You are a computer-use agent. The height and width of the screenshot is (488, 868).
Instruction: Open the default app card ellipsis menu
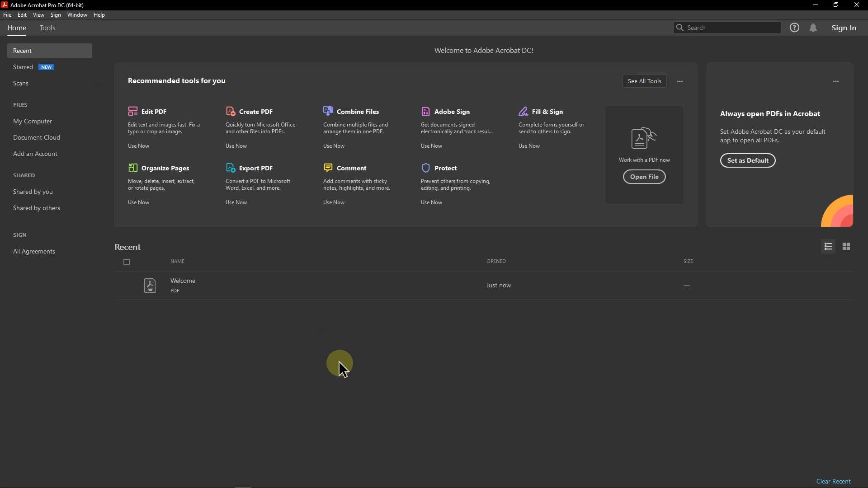tap(836, 81)
